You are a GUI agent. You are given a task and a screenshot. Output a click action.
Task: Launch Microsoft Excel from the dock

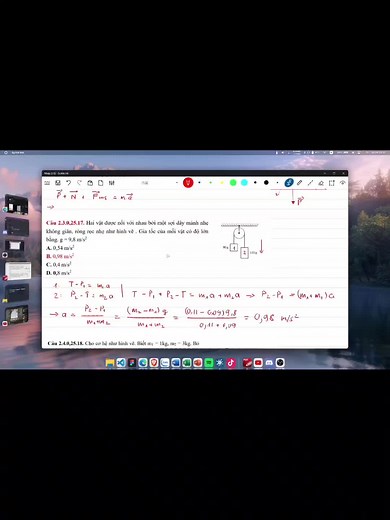(187, 363)
